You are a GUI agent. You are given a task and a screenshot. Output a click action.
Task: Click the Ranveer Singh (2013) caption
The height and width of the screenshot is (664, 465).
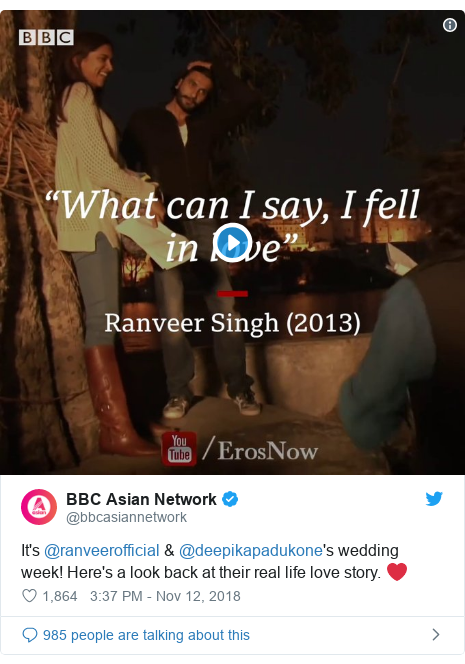click(x=232, y=323)
